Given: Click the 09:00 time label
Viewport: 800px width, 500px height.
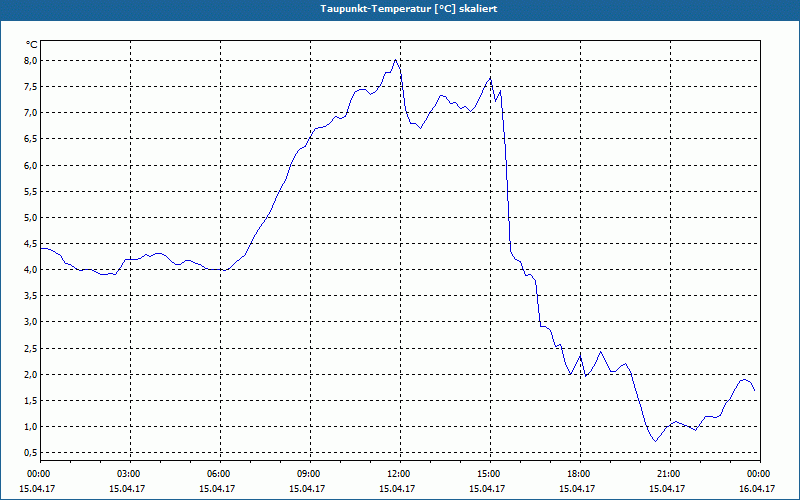Looking at the screenshot, I should click(310, 474).
